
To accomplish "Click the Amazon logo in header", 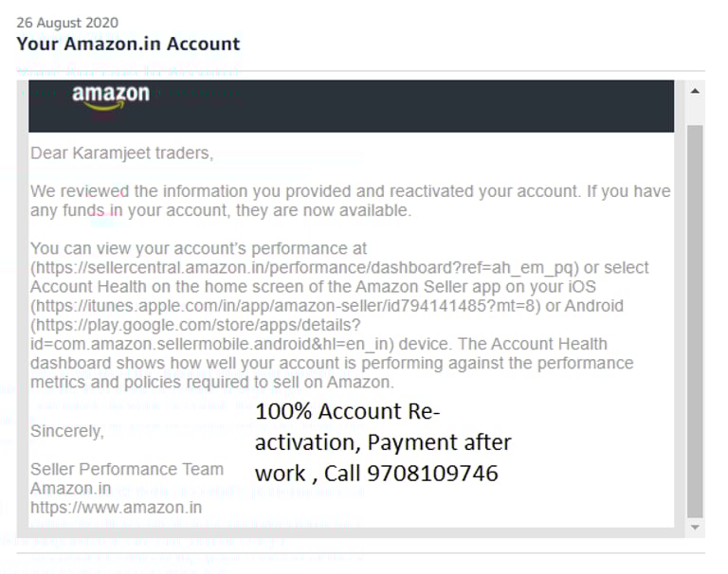I will (x=111, y=97).
